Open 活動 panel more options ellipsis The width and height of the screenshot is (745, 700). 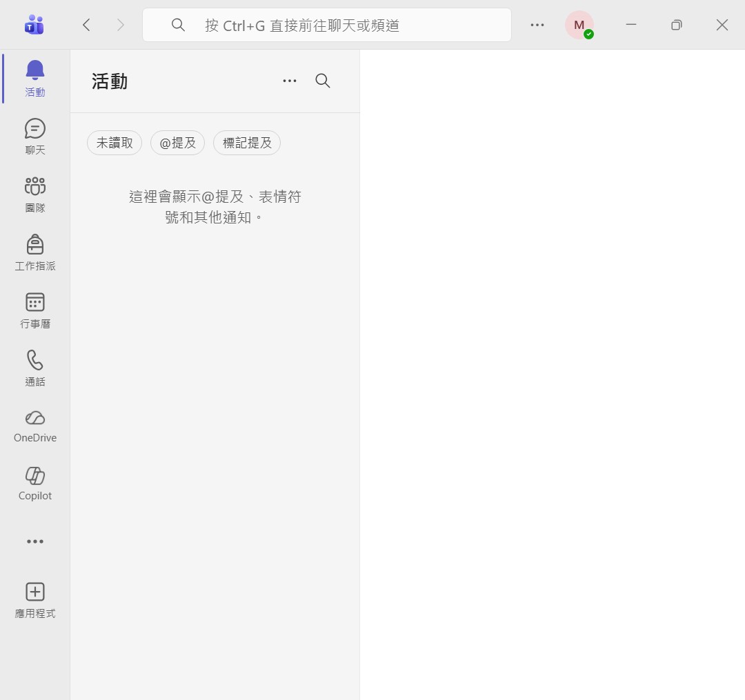[290, 81]
